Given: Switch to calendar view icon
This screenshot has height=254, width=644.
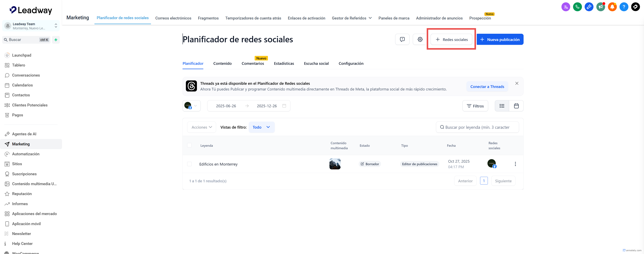Looking at the screenshot, I should click(x=516, y=106).
